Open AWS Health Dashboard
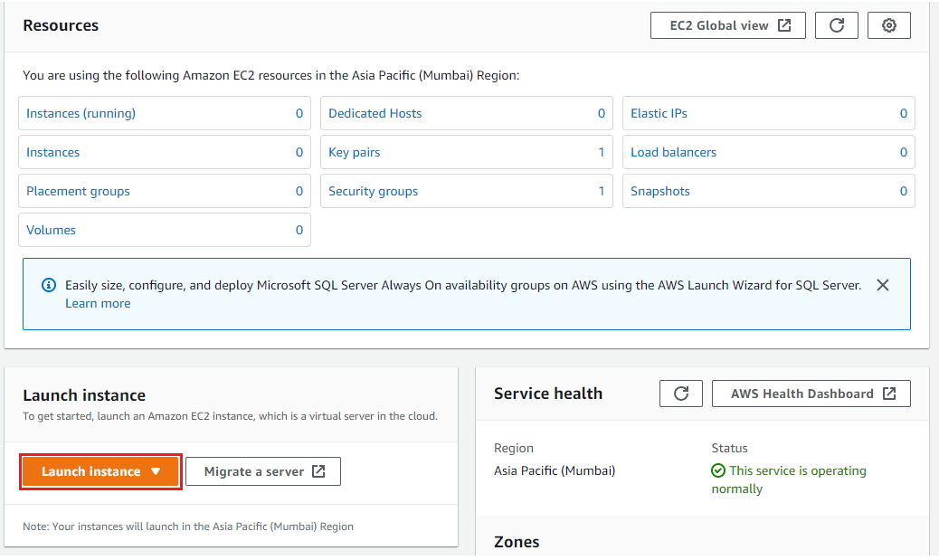Image resolution: width=939 pixels, height=560 pixels. (811, 394)
